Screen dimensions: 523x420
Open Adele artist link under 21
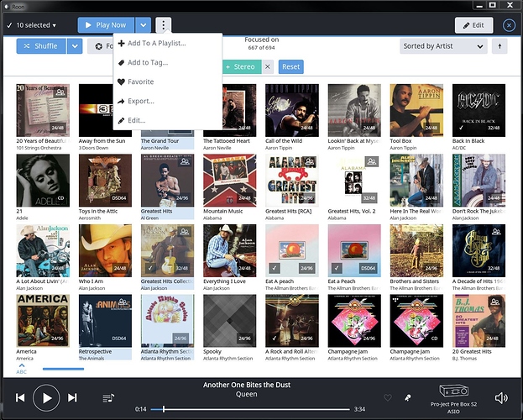pyautogui.click(x=22, y=218)
